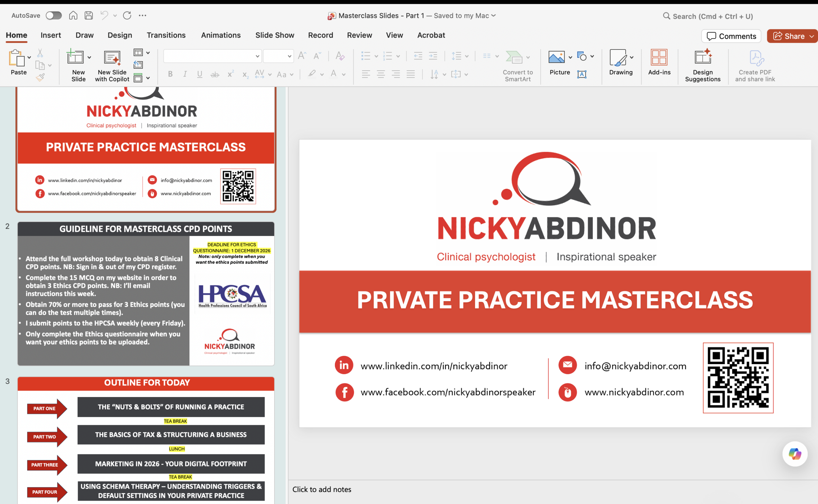Open the Review tab

359,35
